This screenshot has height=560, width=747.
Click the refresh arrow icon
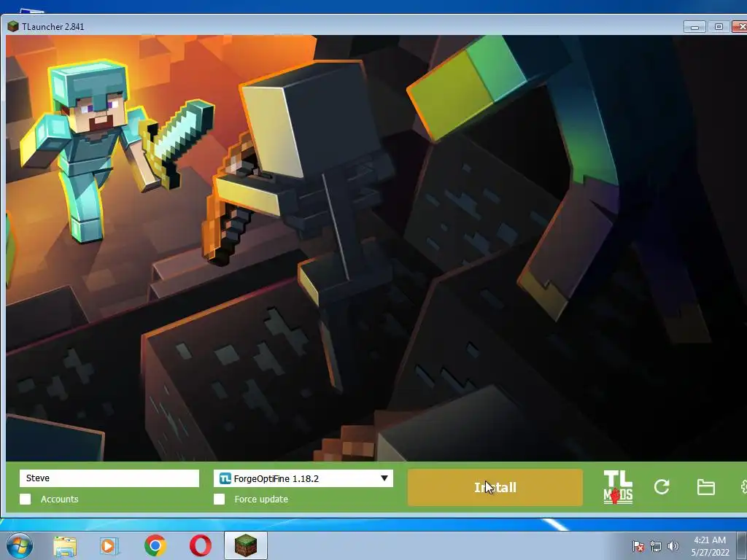coord(662,486)
